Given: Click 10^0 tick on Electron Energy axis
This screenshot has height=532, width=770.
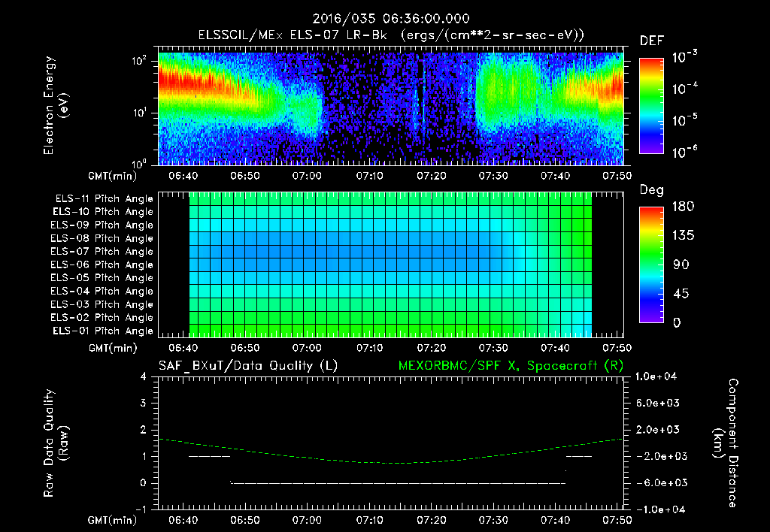Looking at the screenshot, I should point(140,163).
